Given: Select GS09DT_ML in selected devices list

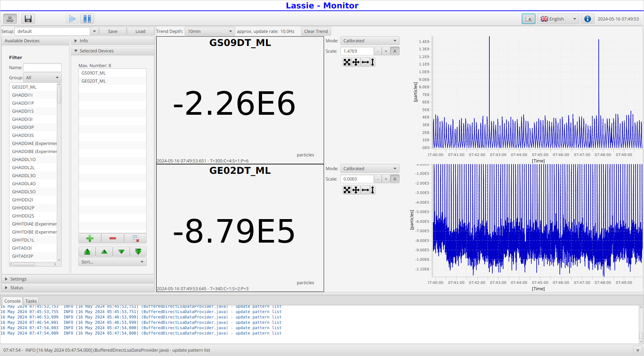Looking at the screenshot, I should click(112, 73).
